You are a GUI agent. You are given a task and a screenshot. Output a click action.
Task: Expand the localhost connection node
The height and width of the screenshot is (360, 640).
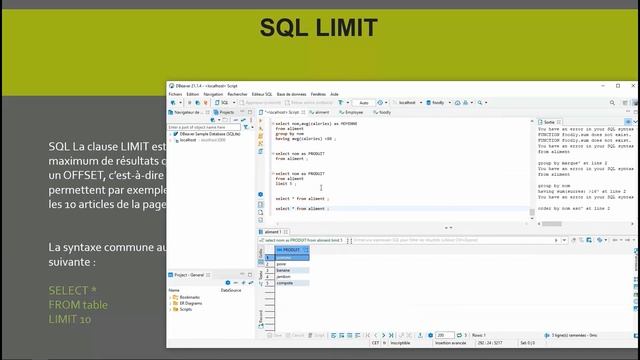point(171,140)
